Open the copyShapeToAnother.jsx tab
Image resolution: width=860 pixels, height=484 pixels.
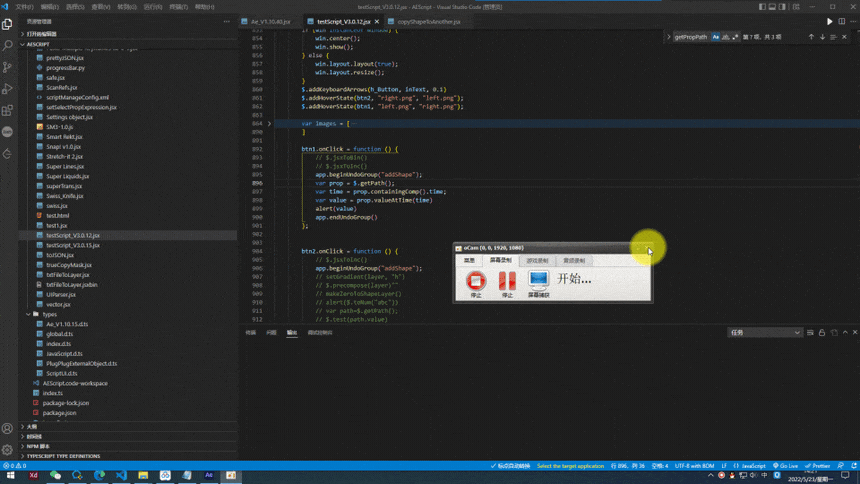coord(428,21)
